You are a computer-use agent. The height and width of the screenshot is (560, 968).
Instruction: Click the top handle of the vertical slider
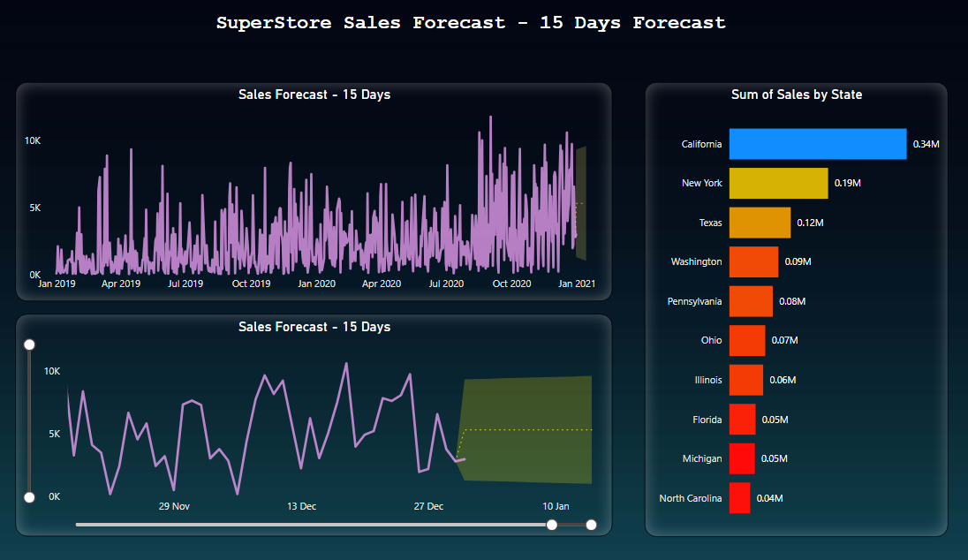pyautogui.click(x=29, y=344)
